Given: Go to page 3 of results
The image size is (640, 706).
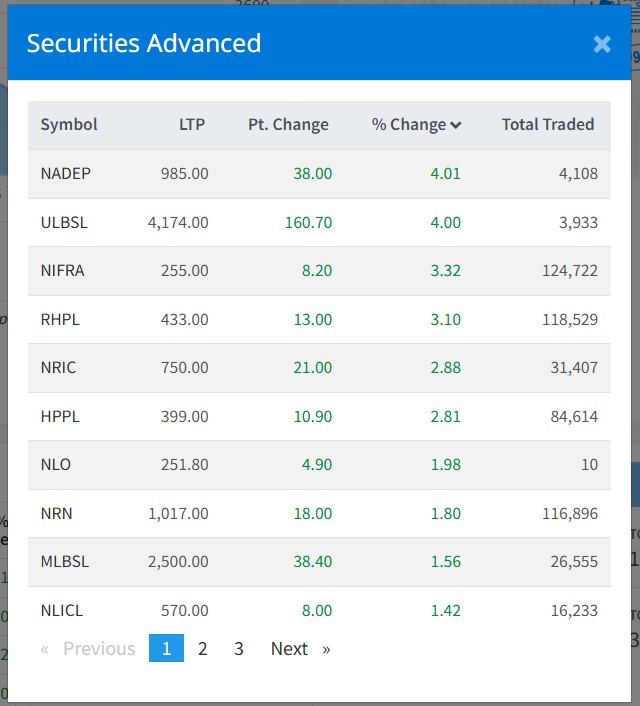Looking at the screenshot, I should click(x=238, y=649).
